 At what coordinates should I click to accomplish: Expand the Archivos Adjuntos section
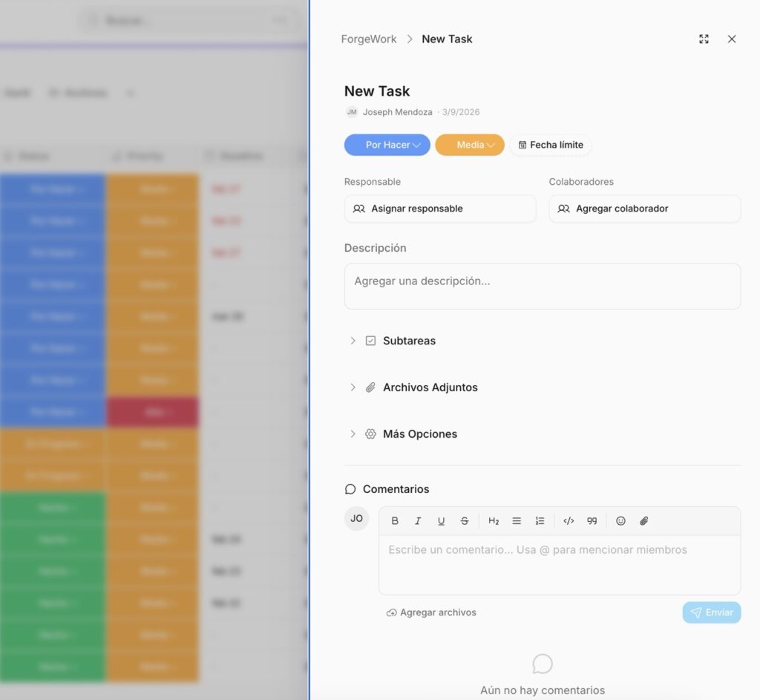click(429, 387)
